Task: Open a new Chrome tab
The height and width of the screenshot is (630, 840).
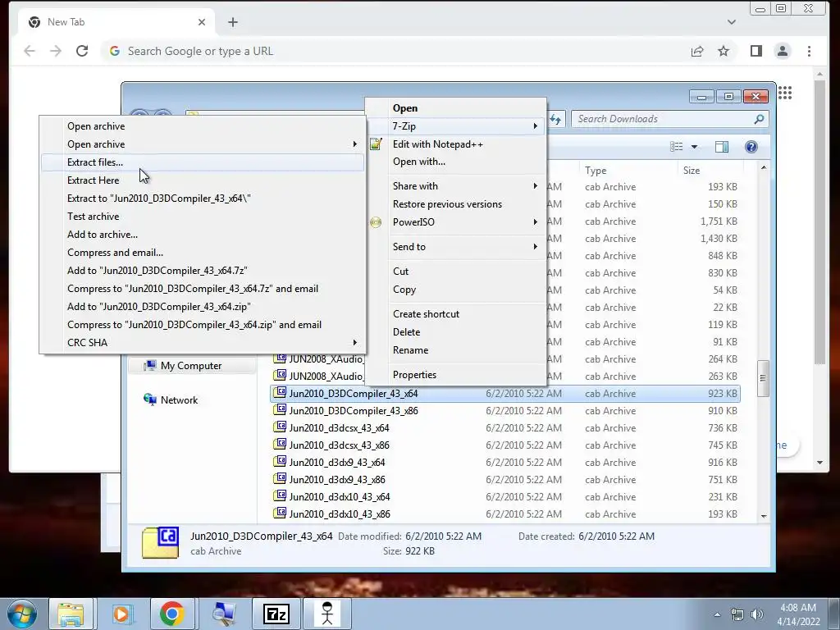Action: tap(232, 22)
